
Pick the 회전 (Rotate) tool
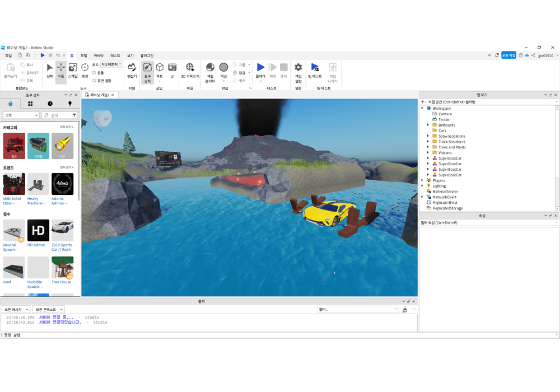tap(85, 71)
